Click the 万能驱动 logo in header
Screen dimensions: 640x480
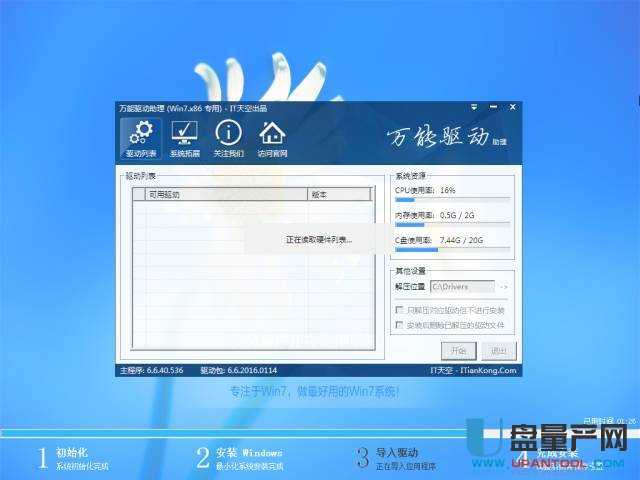coord(436,139)
